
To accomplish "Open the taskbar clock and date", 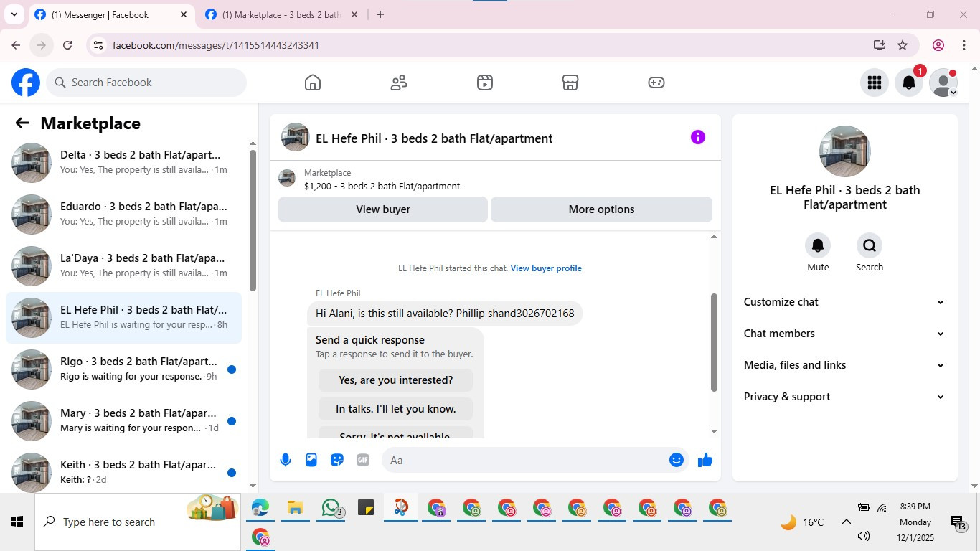I will click(x=915, y=522).
